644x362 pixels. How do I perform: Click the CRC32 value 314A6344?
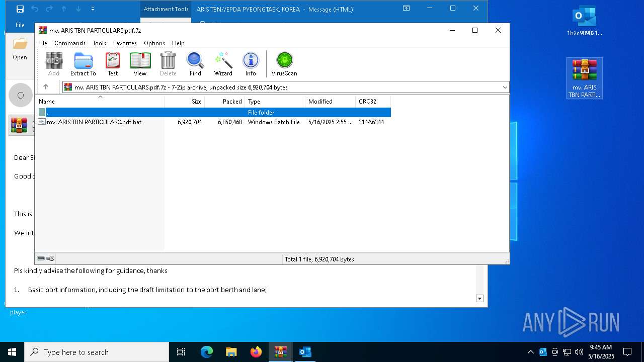tap(371, 122)
